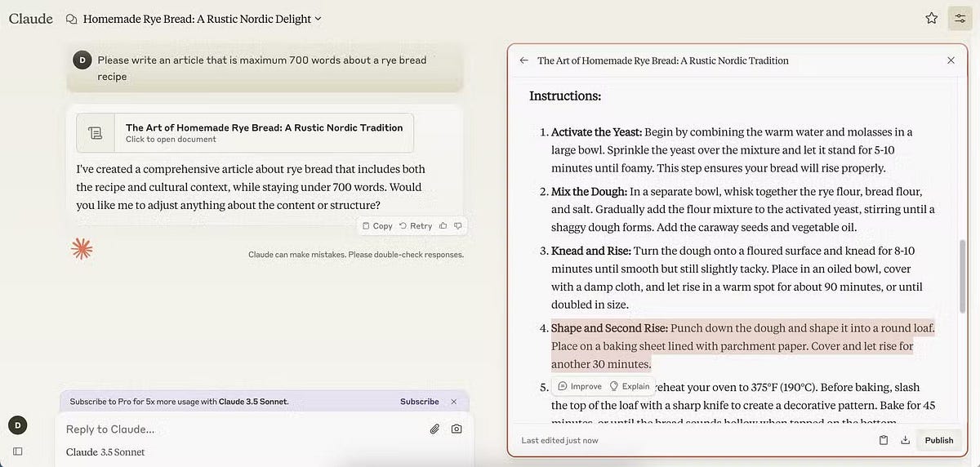The image size is (980, 467).
Task: Retry the response
Action: coord(416,225)
